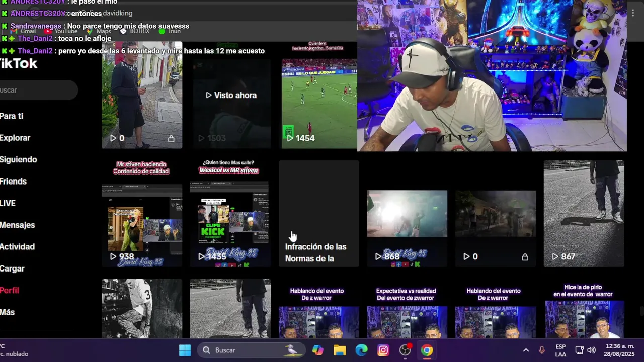Open 'Mr stiven haciendo Contenido de calidad' video
Screen dimensions: 644x362
pyautogui.click(x=142, y=214)
